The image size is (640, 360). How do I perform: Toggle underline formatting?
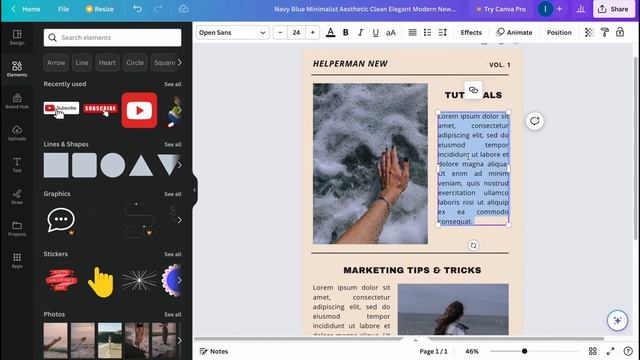[376, 32]
